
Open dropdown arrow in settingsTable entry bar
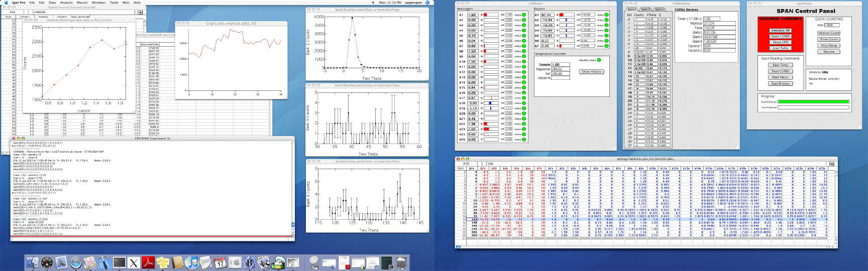(832, 164)
